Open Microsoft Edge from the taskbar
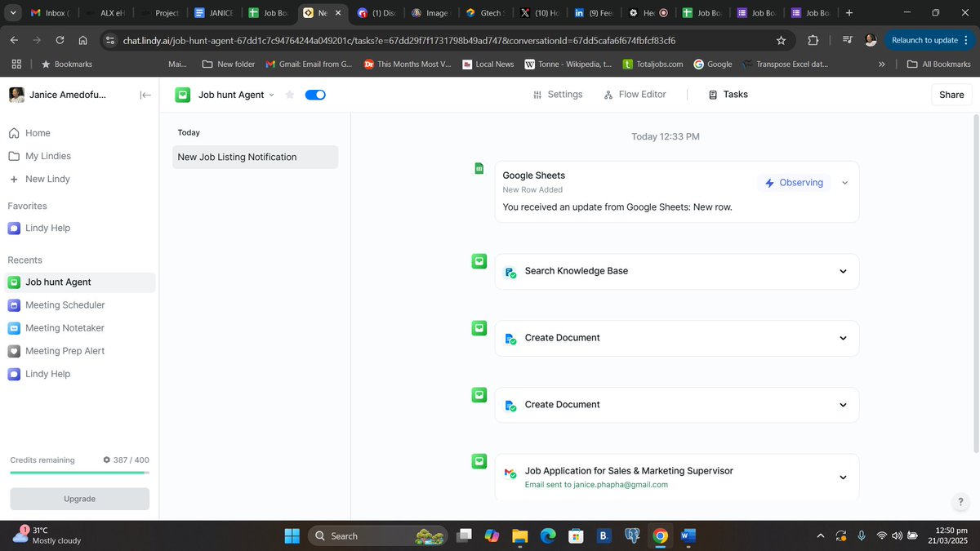This screenshot has height=551, width=980. pyautogui.click(x=548, y=535)
